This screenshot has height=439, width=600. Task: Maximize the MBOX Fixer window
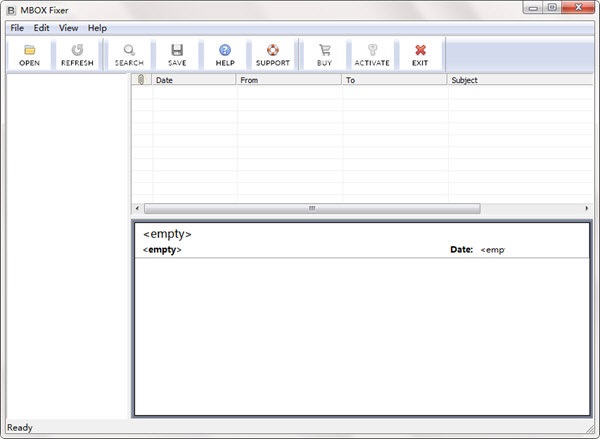(x=552, y=7)
